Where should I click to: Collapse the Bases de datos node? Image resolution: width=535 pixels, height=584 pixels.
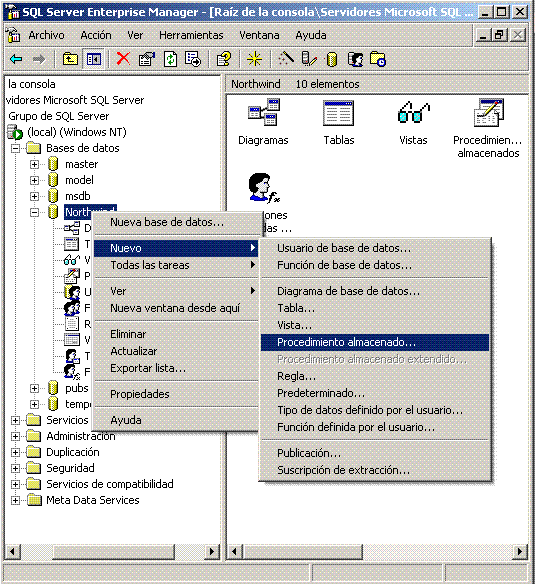coord(15,148)
